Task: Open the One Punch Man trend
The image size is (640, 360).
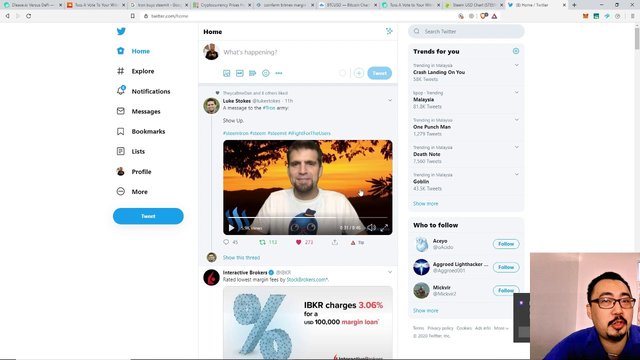Action: pos(432,127)
